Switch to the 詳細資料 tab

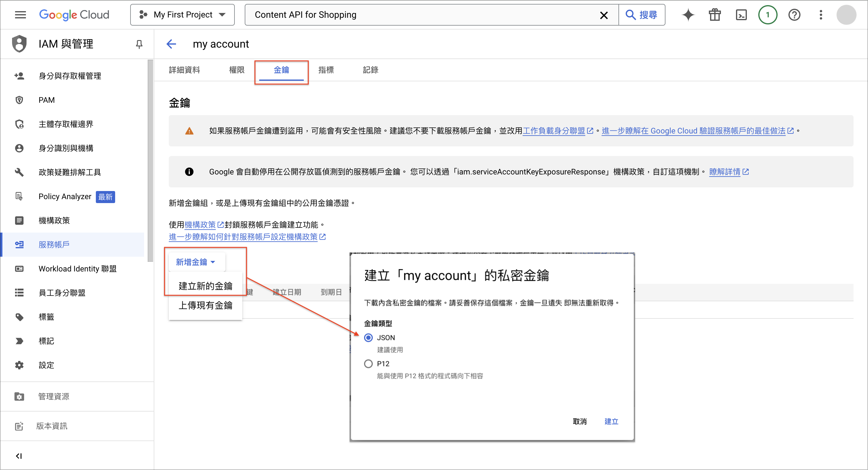(x=184, y=70)
